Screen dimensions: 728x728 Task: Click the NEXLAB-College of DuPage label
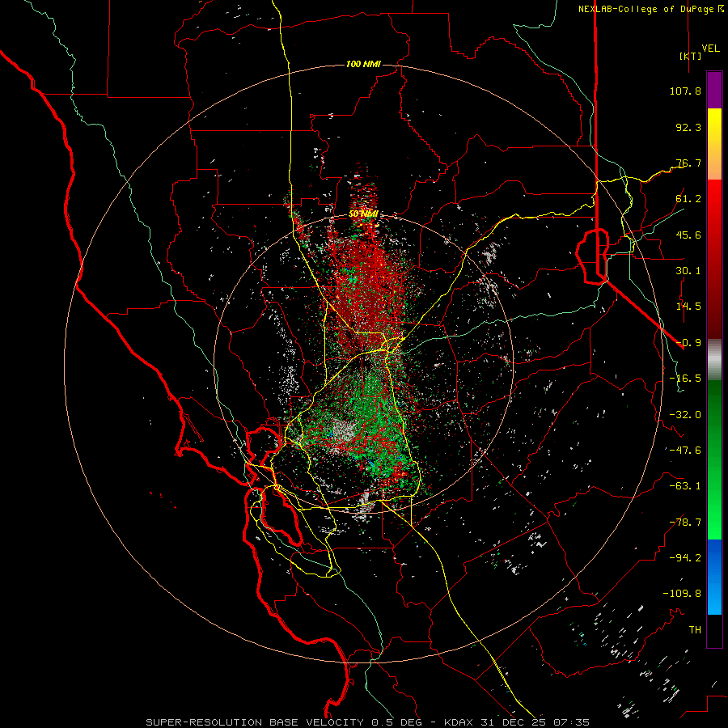coord(650,9)
